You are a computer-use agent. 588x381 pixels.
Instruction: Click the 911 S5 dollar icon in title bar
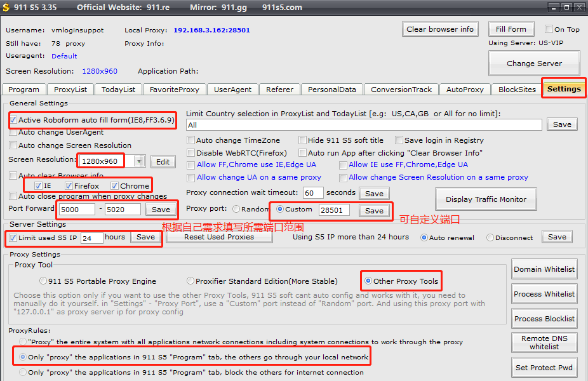(6, 8)
